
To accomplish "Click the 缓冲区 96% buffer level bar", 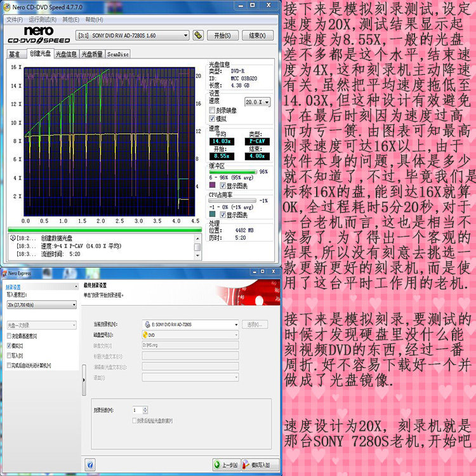I will pyautogui.click(x=232, y=172).
